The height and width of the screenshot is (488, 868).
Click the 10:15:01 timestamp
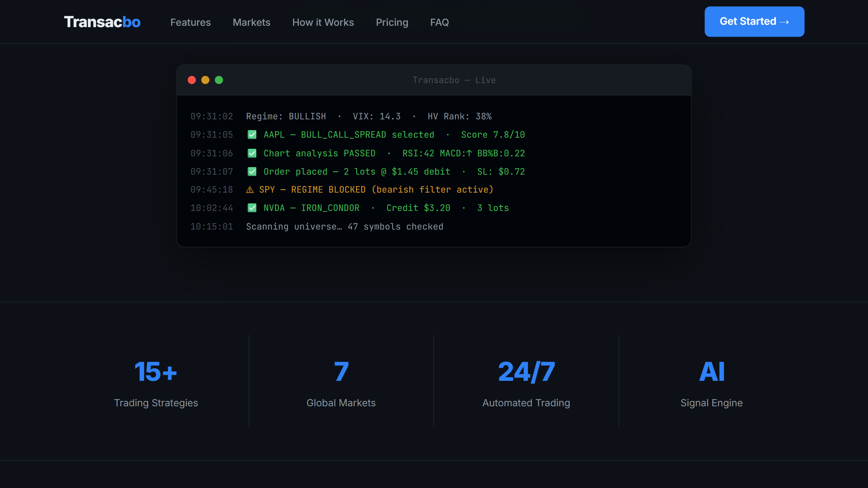coord(212,227)
